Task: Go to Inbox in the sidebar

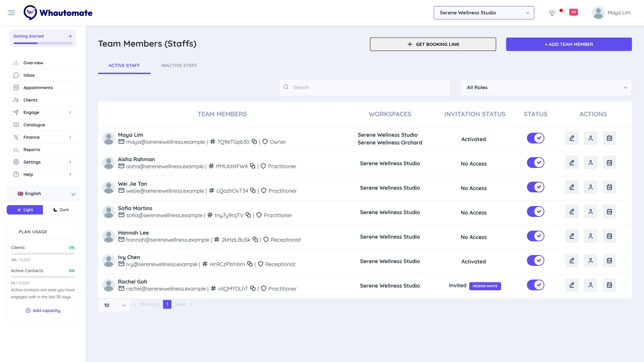Action: pyautogui.click(x=43, y=75)
